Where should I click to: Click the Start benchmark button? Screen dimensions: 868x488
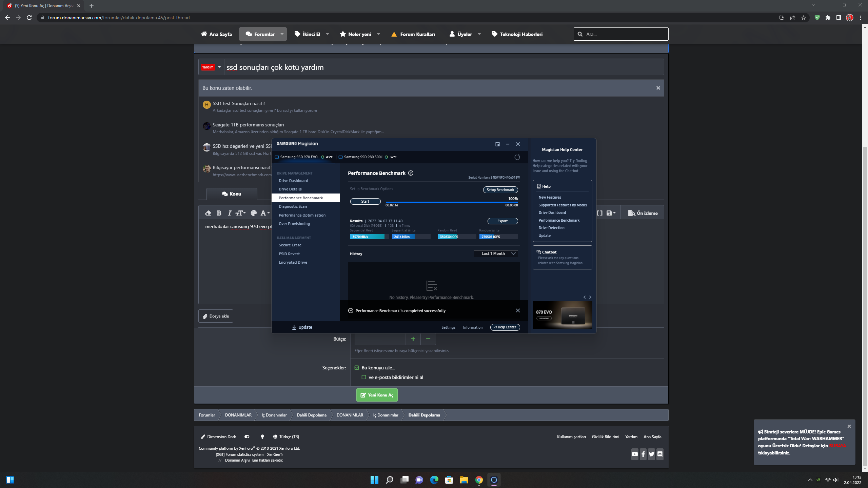pos(365,201)
